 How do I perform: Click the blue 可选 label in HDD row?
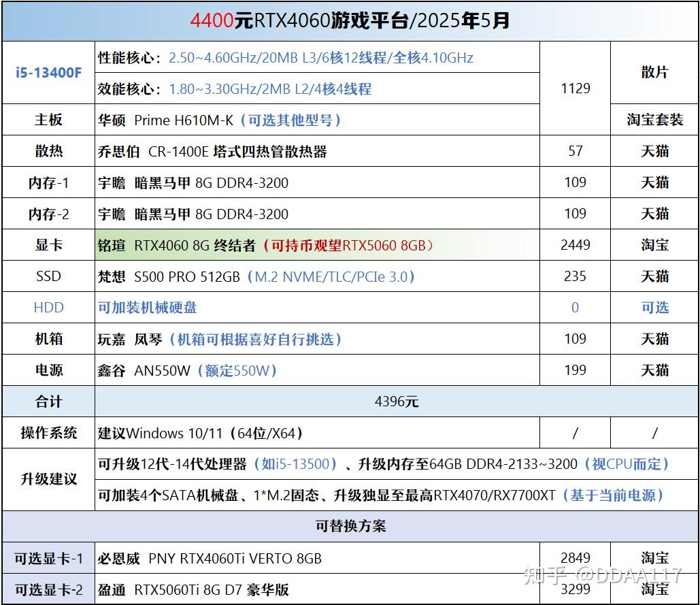(655, 308)
